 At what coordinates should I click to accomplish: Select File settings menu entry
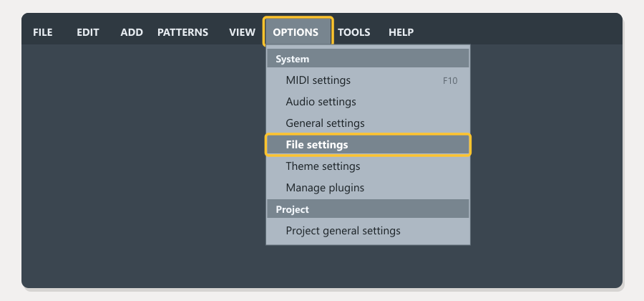coord(368,145)
